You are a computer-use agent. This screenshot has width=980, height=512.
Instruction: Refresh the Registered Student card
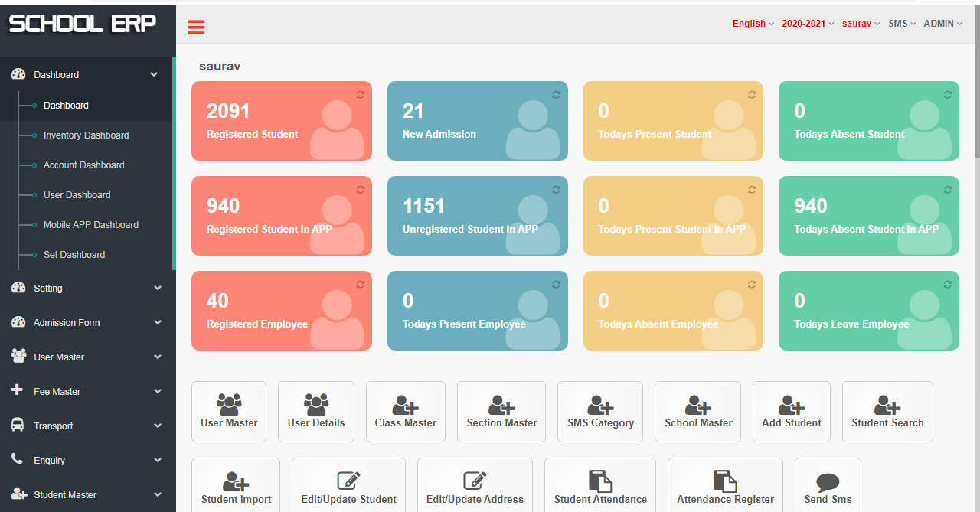tap(360, 94)
